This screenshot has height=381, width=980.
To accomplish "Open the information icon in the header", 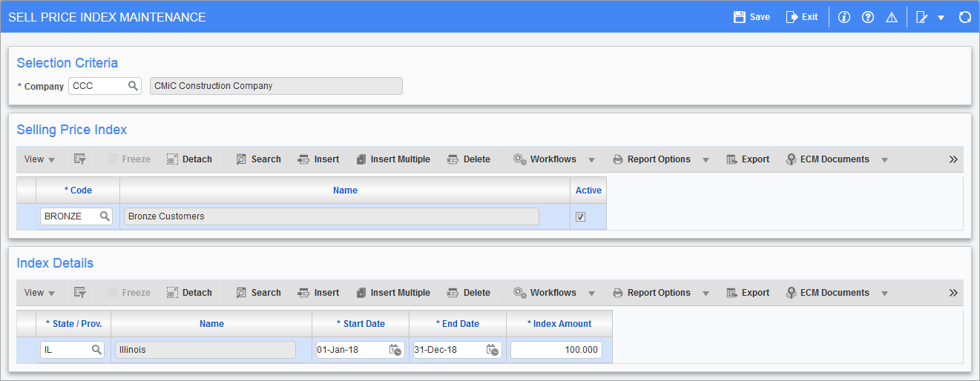I will tap(843, 17).
